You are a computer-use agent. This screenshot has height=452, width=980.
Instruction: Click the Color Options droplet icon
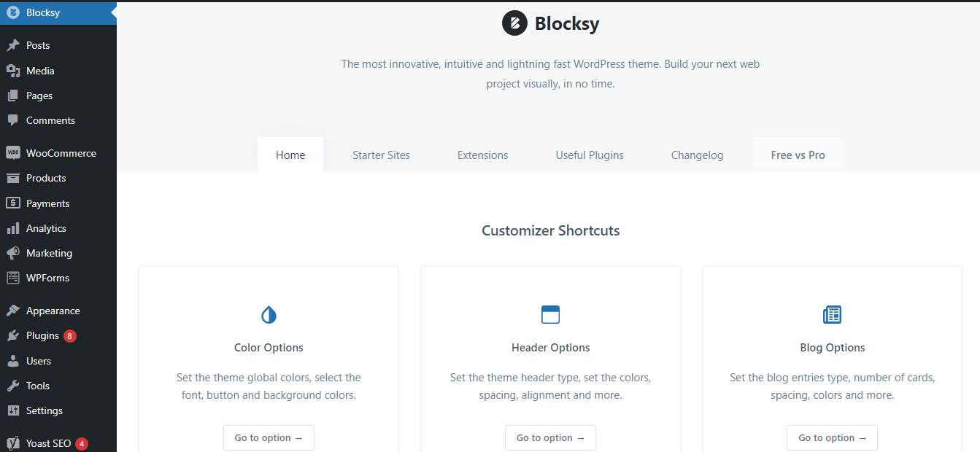[x=269, y=315]
